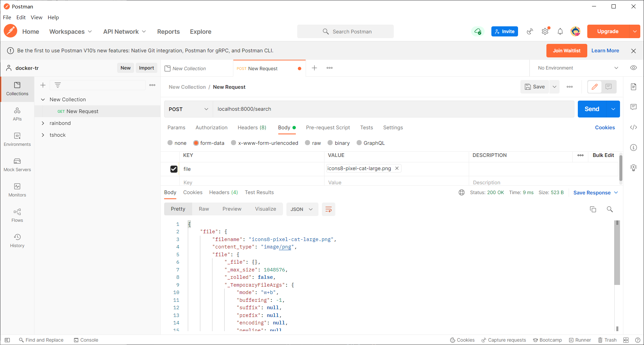Open the documentation pane icon
This screenshot has height=345, width=644.
pos(634,87)
